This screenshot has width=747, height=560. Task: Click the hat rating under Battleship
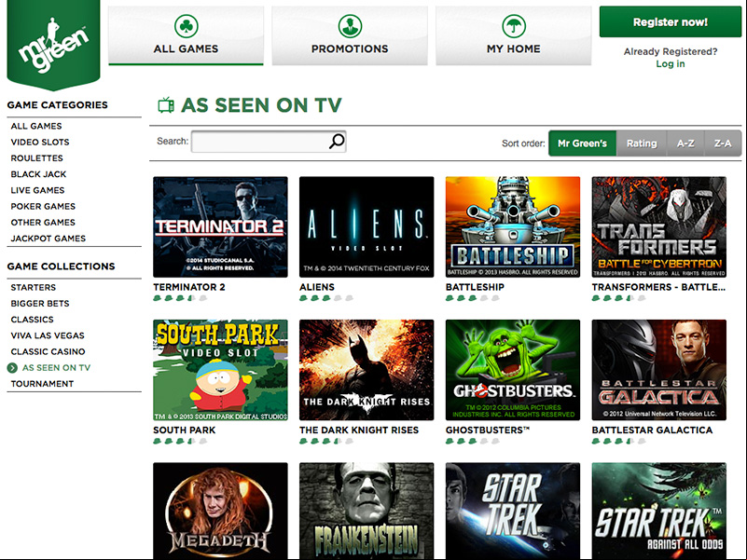(x=473, y=298)
